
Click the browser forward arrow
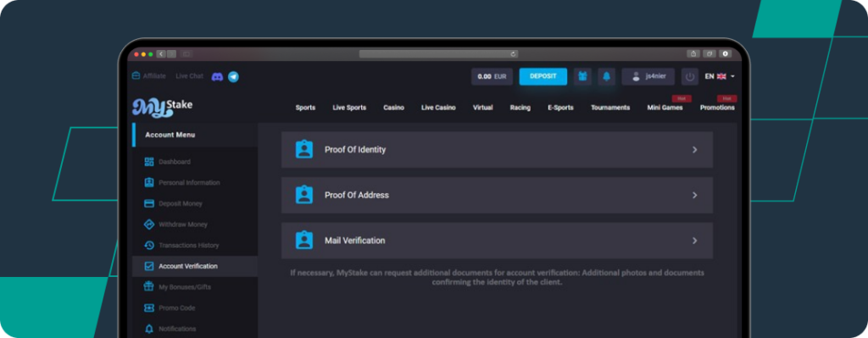pyautogui.click(x=171, y=53)
